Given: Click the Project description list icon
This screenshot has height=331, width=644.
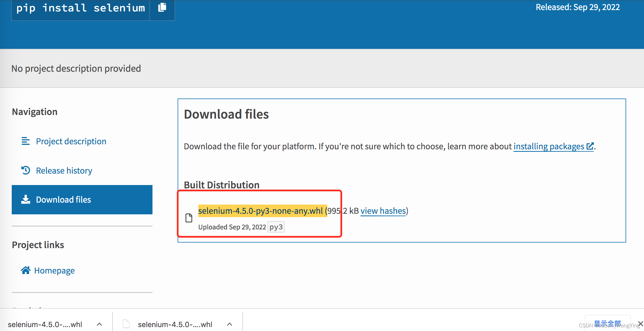Looking at the screenshot, I should (25, 141).
